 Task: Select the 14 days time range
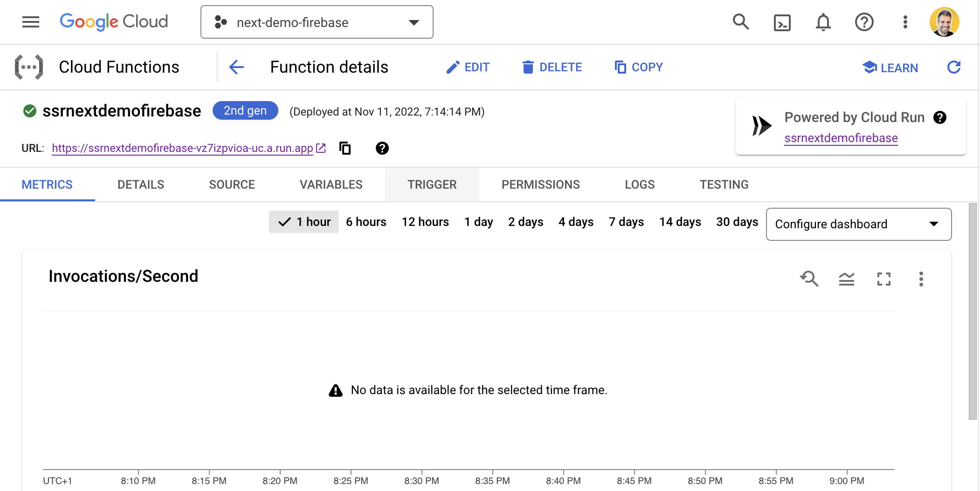click(x=680, y=222)
